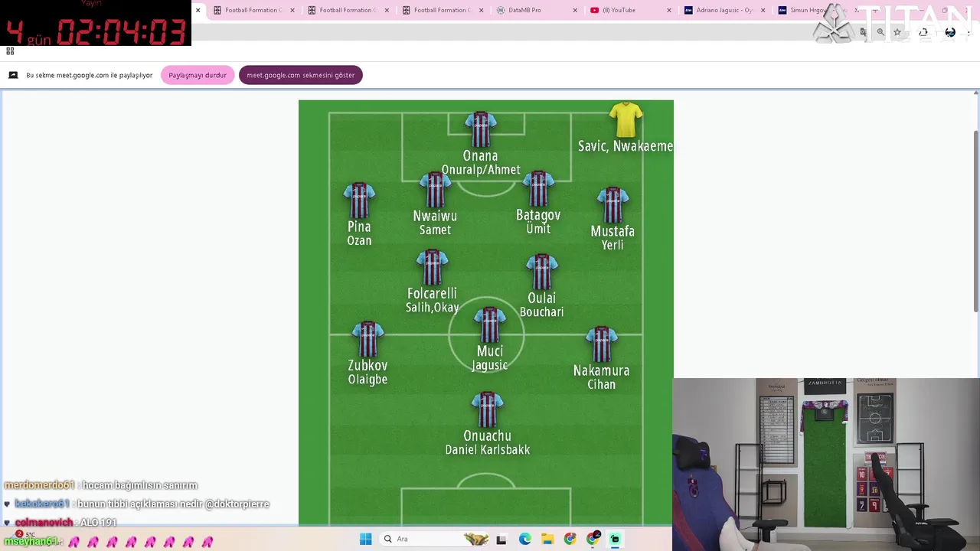
Task: Click the Onuralp/Ahmet text label
Action: point(481,170)
